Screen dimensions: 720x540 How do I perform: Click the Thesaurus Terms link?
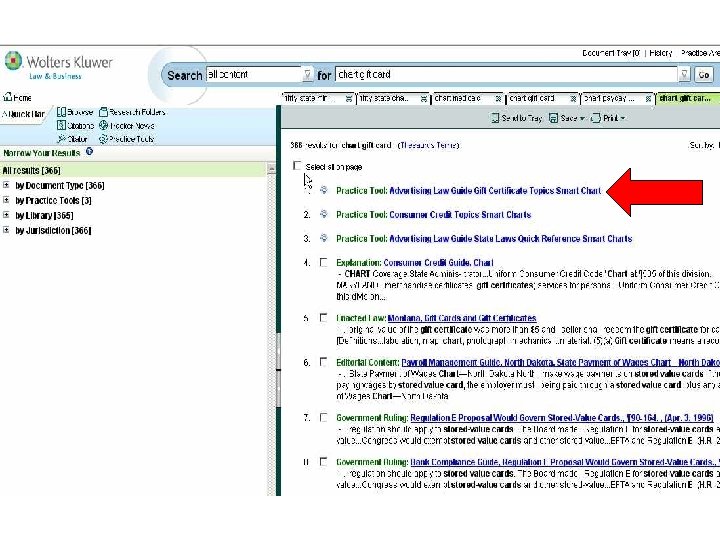(429, 145)
